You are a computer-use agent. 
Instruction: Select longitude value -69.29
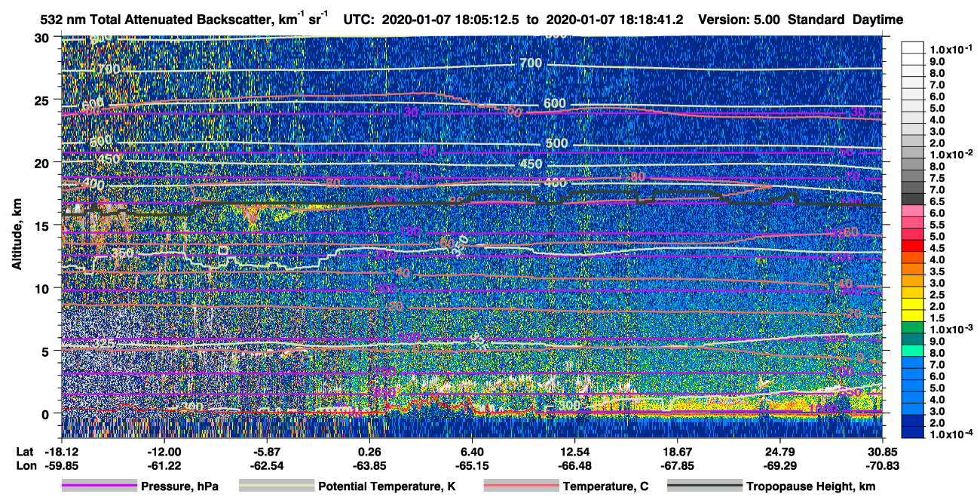[x=781, y=465]
